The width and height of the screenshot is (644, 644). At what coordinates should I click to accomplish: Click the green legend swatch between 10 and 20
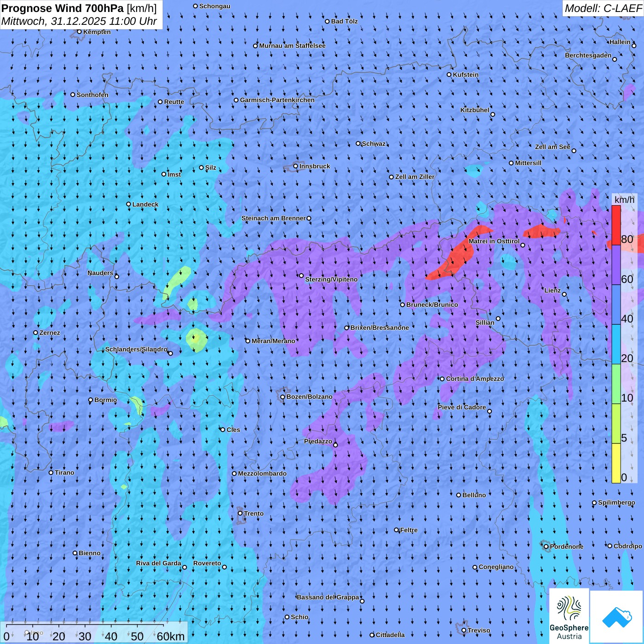coord(616,384)
